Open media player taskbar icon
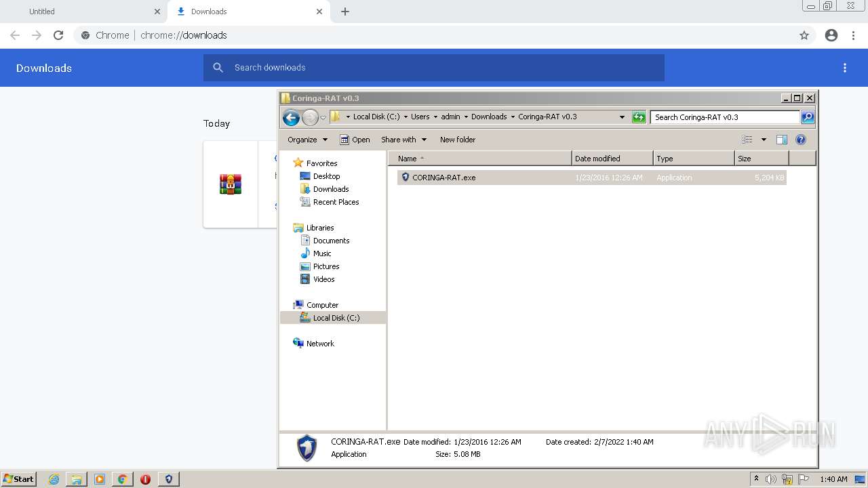The height and width of the screenshot is (488, 868). point(99,479)
